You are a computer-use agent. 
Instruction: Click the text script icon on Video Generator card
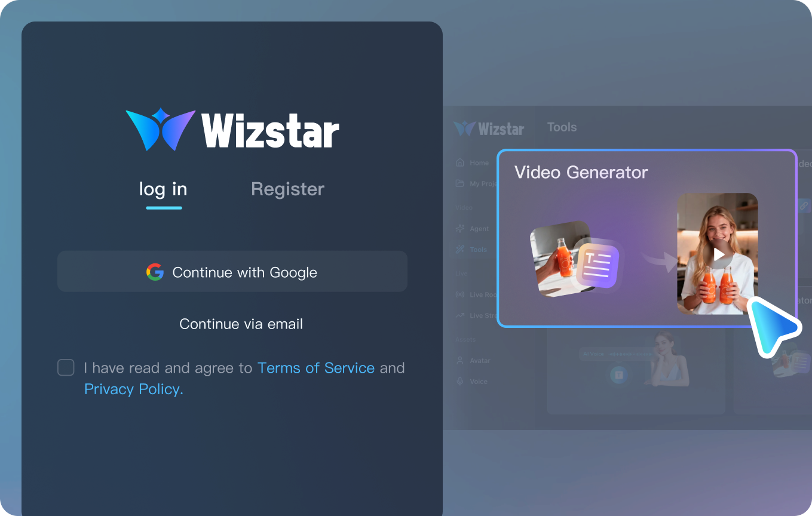click(x=598, y=266)
